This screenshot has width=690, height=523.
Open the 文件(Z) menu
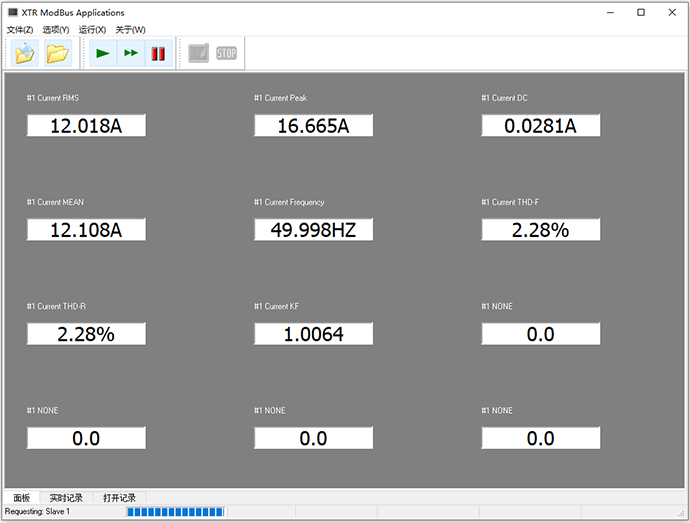tap(20, 30)
